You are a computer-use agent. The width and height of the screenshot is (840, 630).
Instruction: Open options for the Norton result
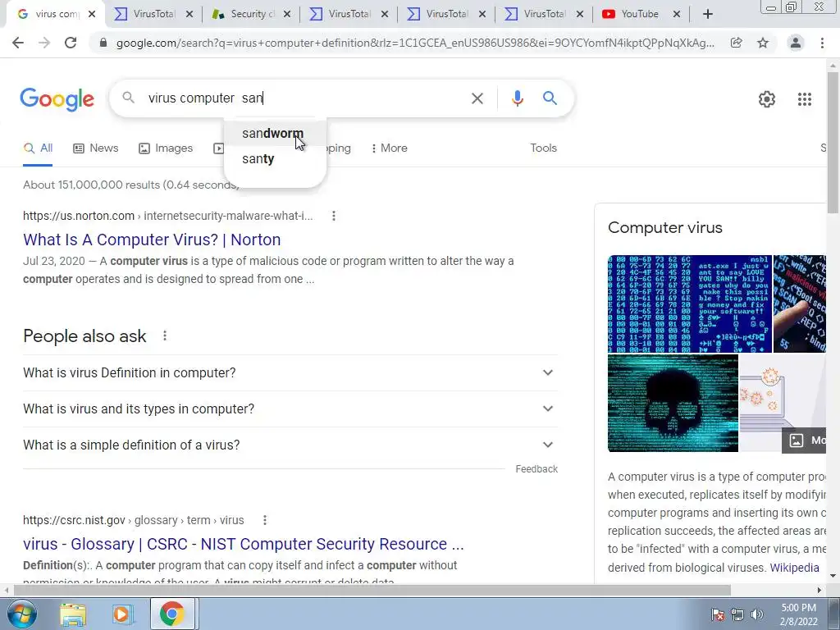[x=334, y=216]
